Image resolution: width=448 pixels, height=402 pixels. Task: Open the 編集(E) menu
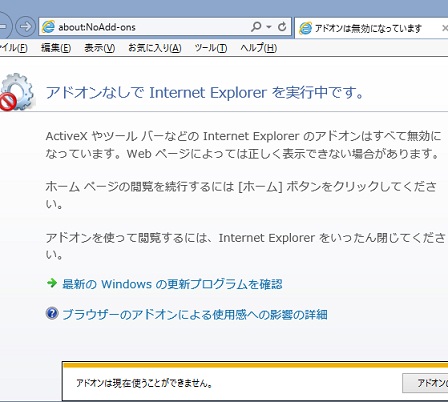(56, 48)
